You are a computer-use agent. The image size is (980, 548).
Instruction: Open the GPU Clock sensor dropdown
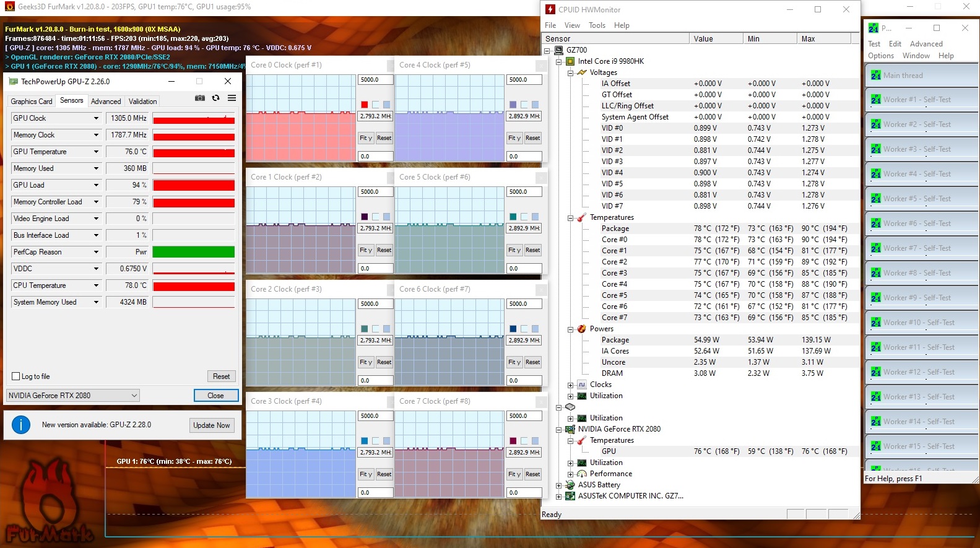pos(96,118)
